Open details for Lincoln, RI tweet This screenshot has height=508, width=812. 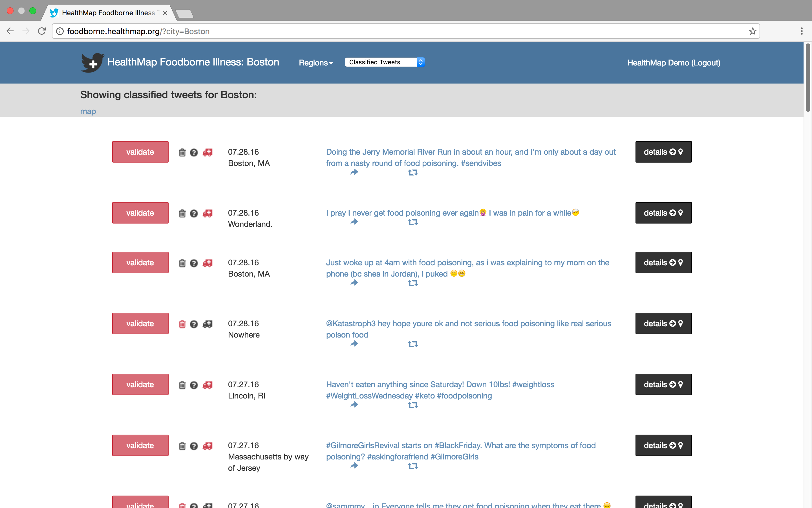click(663, 384)
